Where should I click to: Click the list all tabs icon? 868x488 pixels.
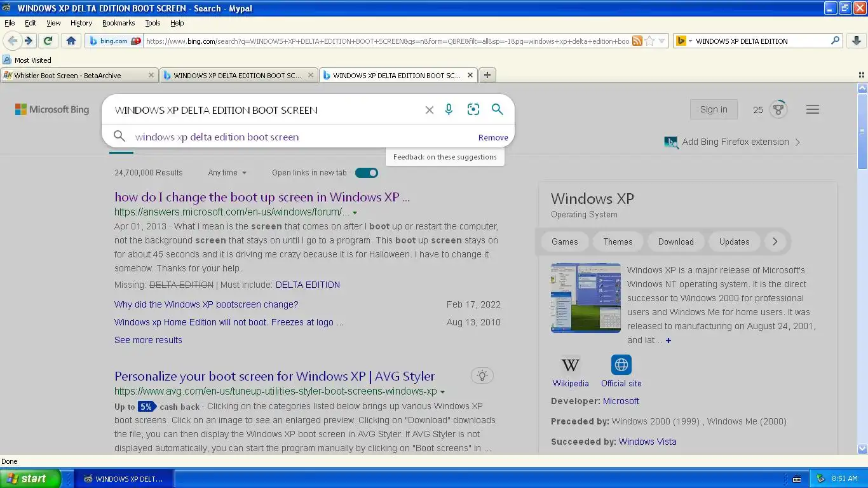[862, 75]
